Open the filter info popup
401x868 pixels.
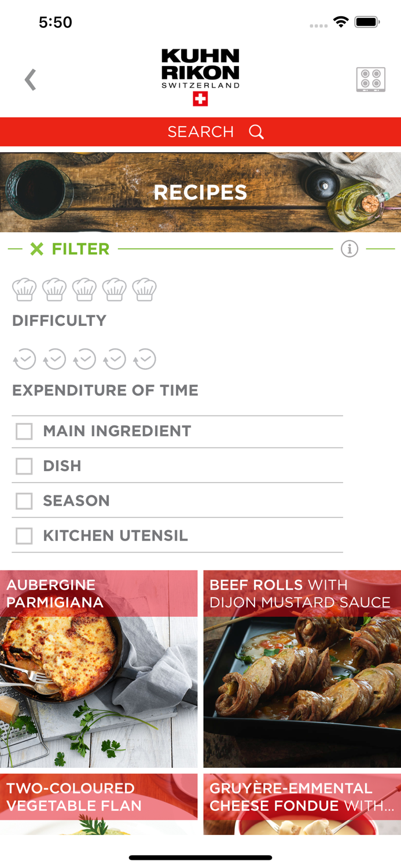point(350,249)
